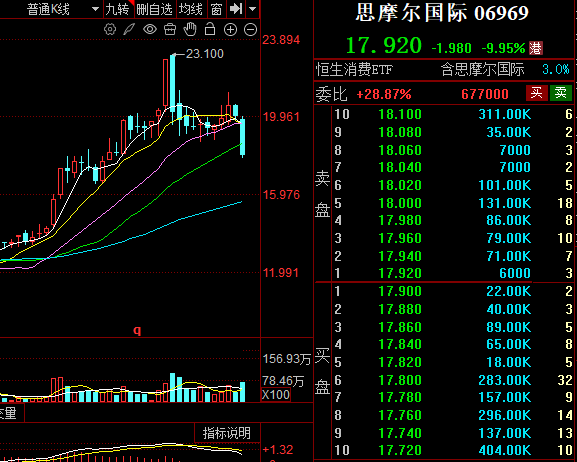Click the green 卖 sell button
This screenshot has height=462, width=577.
(561, 93)
